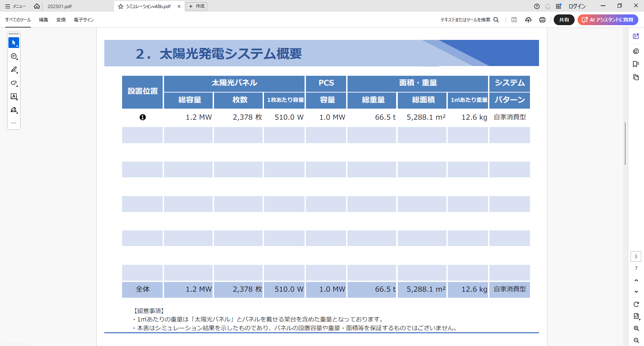Star the シミュレーションv48b.pdf tab as favorite

tap(121, 6)
